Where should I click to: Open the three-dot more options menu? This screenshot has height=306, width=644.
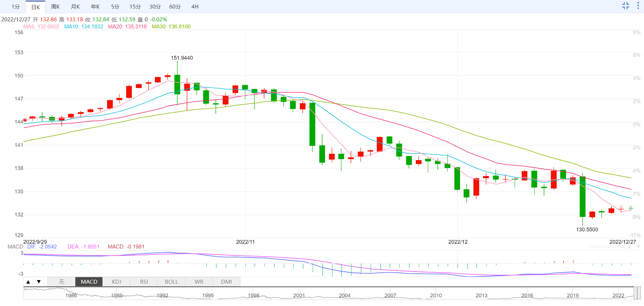pyautogui.click(x=638, y=6)
